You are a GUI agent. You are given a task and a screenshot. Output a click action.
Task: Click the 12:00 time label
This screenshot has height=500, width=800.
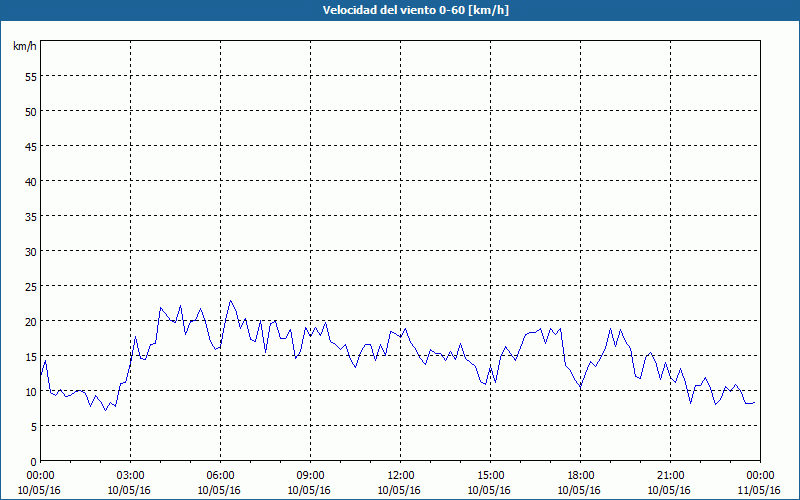401,476
